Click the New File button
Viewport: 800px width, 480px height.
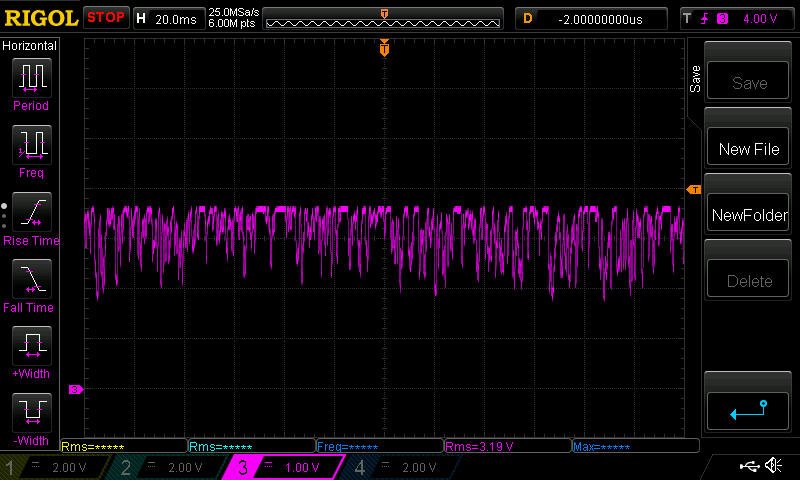coord(748,146)
